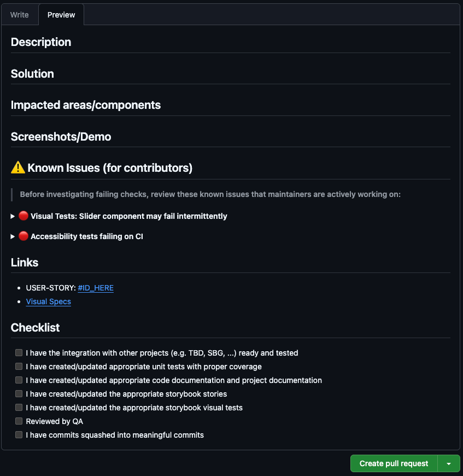Switch to the Write tab
This screenshot has height=476, width=463.
pos(19,15)
